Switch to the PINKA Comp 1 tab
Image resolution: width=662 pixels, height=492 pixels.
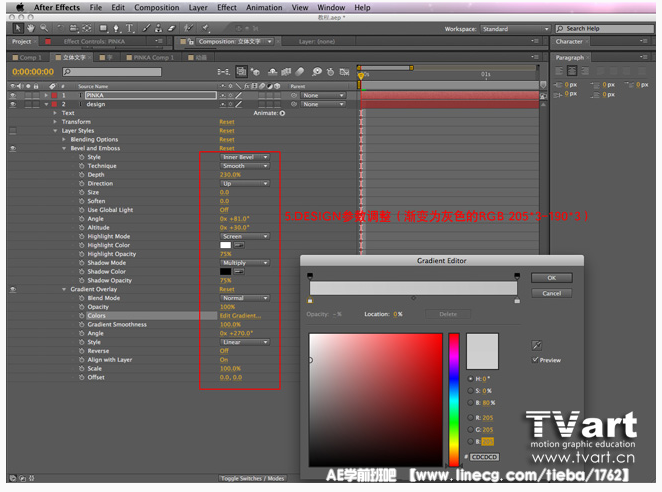(150, 57)
